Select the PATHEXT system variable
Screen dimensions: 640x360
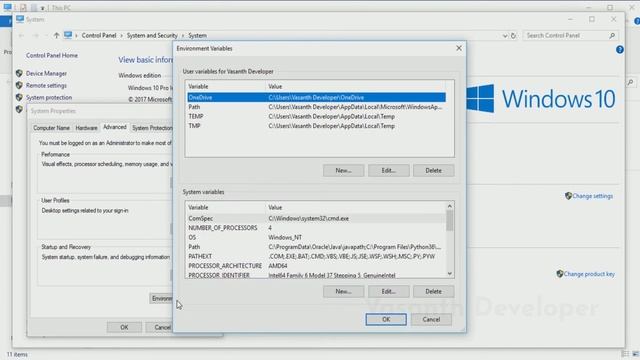tap(316, 256)
